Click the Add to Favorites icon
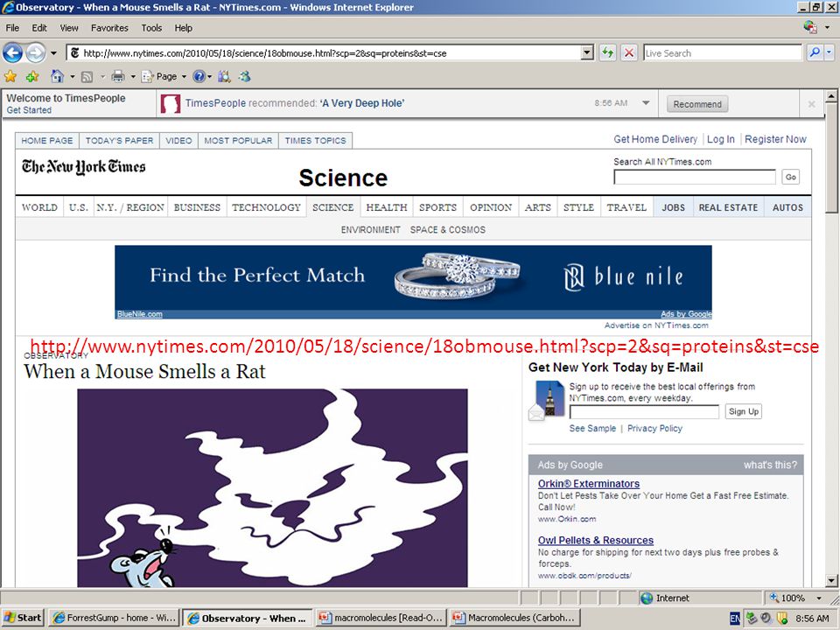Viewport: 840px width, 630px height. point(32,77)
